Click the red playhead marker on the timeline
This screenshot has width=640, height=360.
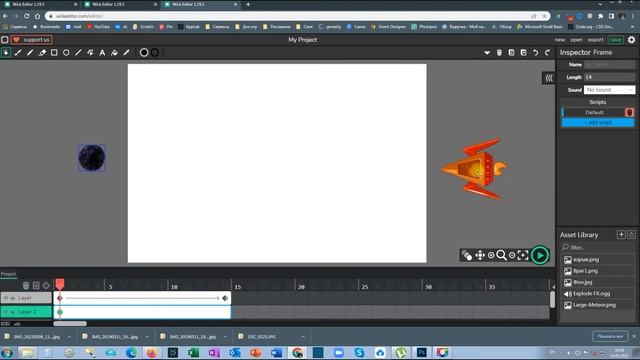(x=60, y=284)
